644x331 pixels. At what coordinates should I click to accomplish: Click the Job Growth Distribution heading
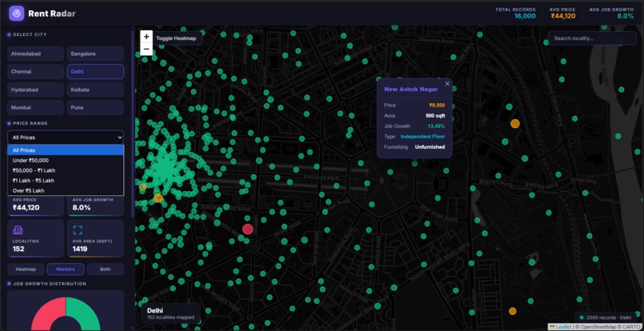[x=50, y=284]
